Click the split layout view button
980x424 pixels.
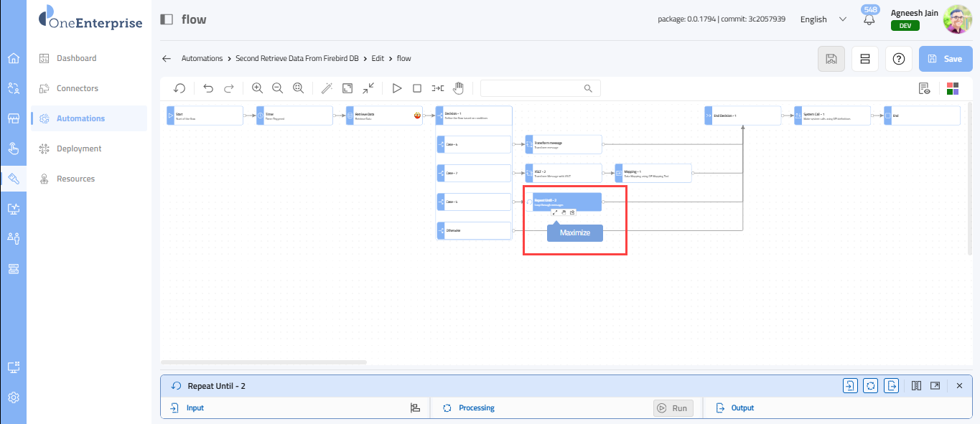[x=864, y=59]
